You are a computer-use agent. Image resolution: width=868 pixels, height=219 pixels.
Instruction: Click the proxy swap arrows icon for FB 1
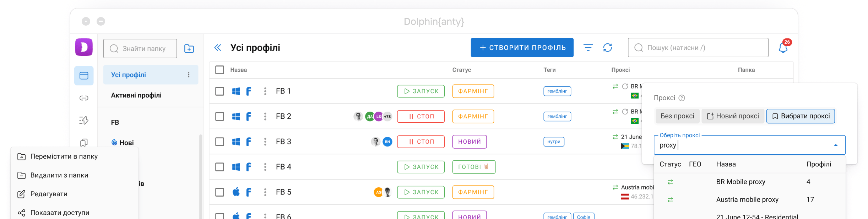pos(615,86)
